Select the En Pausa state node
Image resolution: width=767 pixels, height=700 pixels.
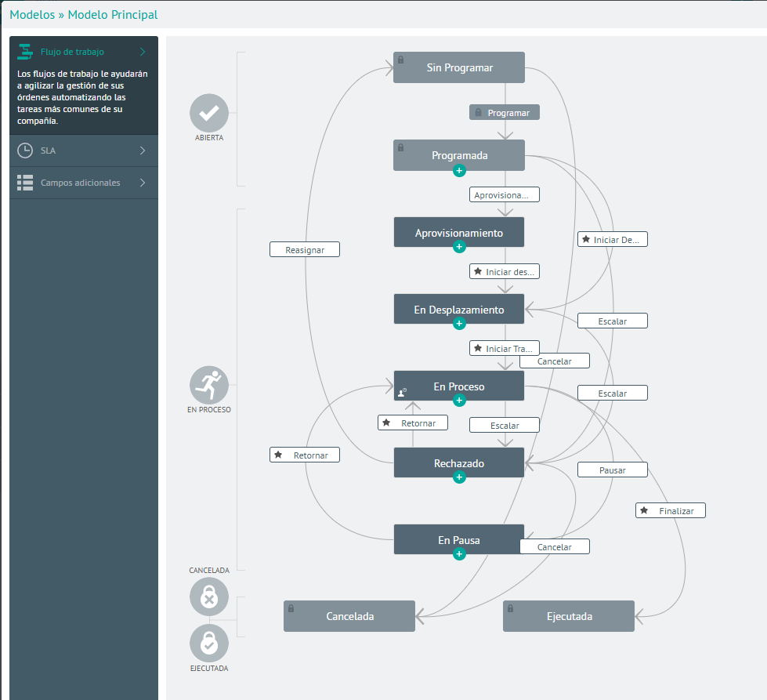point(459,540)
